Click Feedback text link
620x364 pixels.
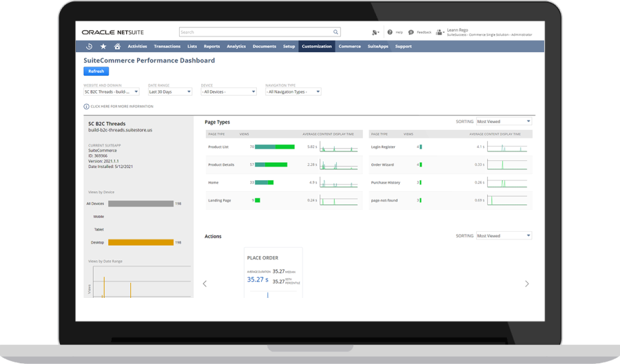click(x=424, y=32)
